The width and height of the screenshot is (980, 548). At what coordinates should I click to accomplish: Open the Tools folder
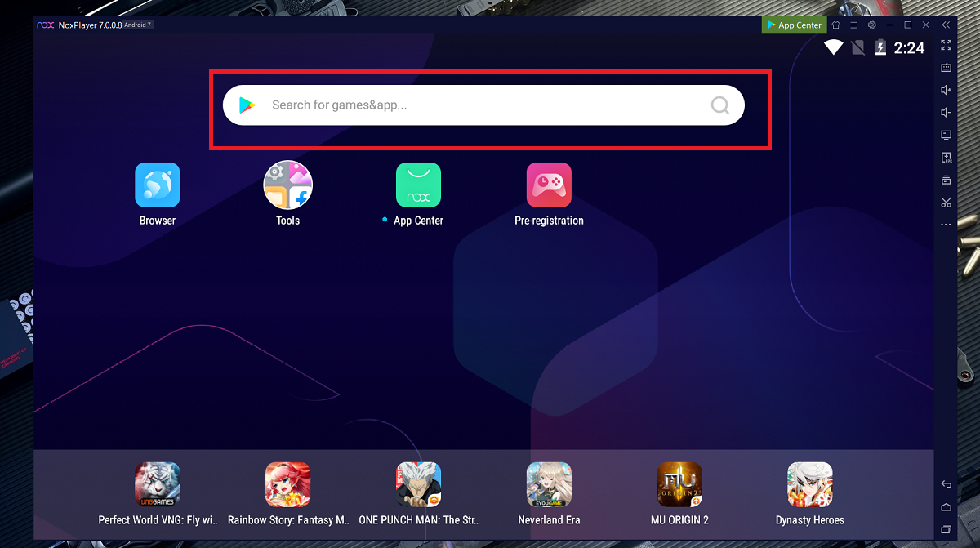click(x=287, y=185)
